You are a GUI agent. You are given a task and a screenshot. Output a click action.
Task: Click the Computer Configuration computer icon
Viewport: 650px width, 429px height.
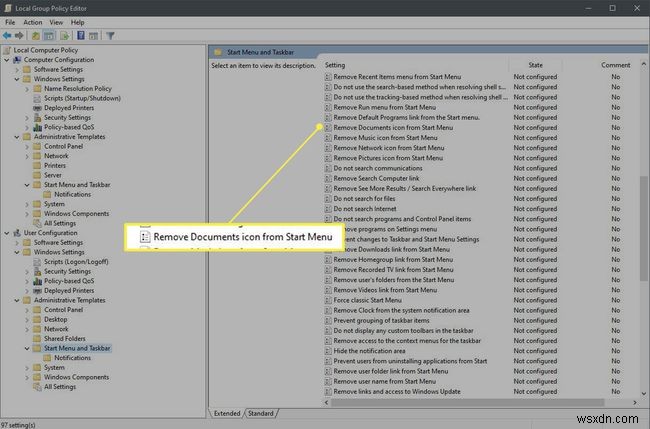click(17, 60)
